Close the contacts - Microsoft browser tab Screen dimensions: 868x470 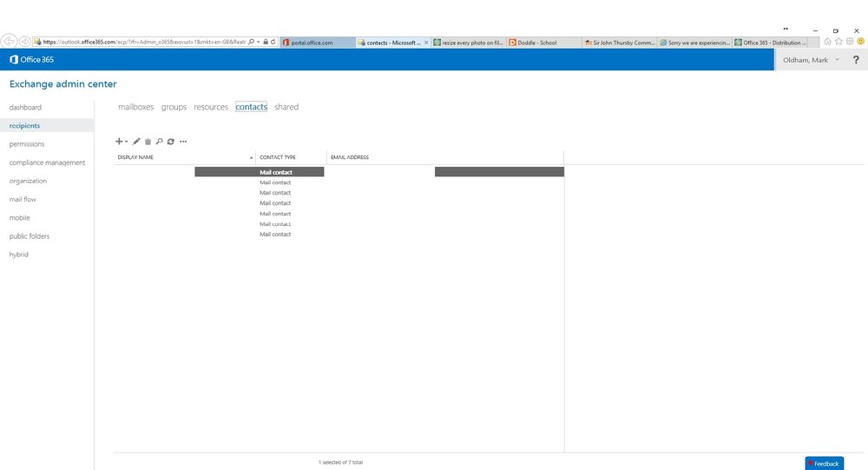(x=426, y=43)
